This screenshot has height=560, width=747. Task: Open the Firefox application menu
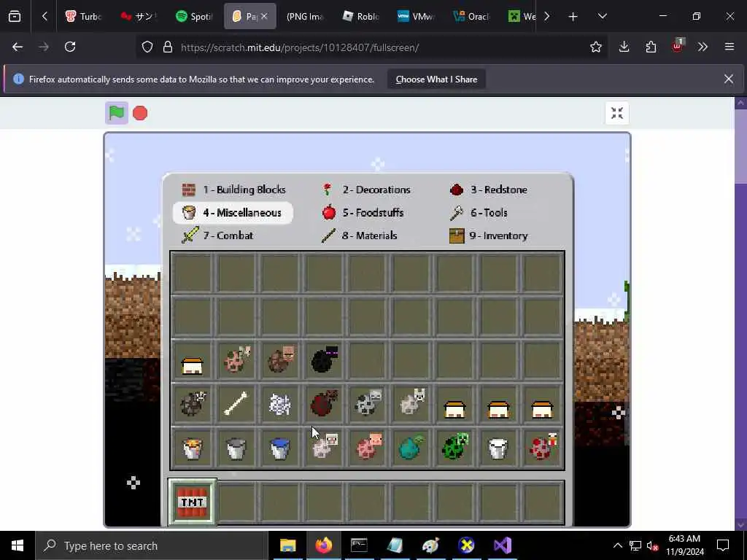pos(729,47)
